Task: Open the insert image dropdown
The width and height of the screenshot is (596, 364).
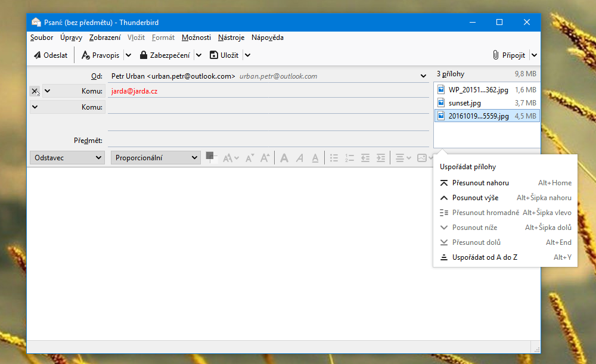Action: 425,158
